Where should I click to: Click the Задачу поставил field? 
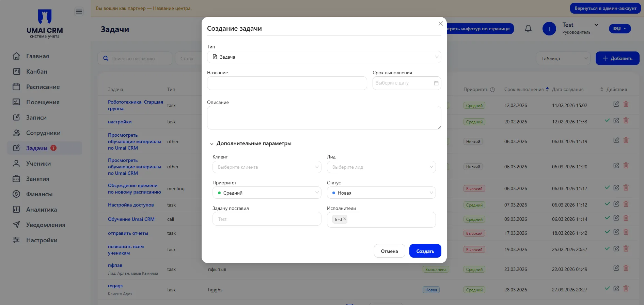click(x=267, y=219)
